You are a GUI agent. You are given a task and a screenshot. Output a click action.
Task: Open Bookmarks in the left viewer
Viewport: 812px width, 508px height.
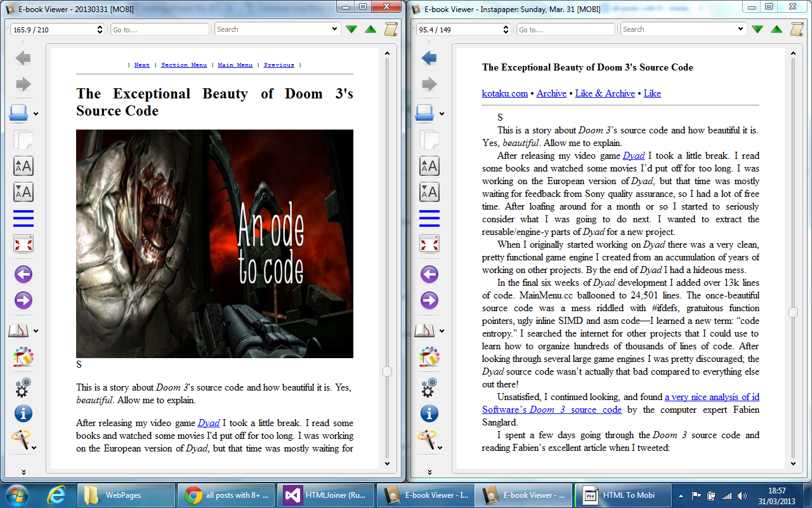pyautogui.click(x=18, y=330)
